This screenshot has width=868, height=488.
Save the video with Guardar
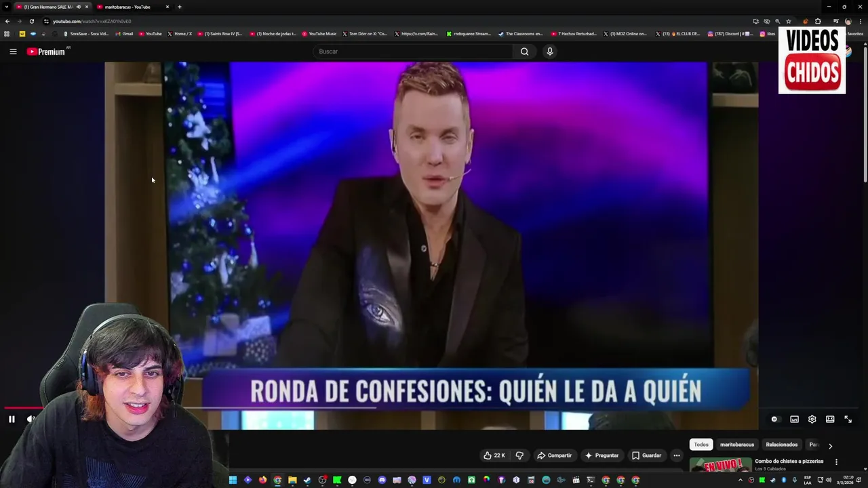pyautogui.click(x=646, y=455)
